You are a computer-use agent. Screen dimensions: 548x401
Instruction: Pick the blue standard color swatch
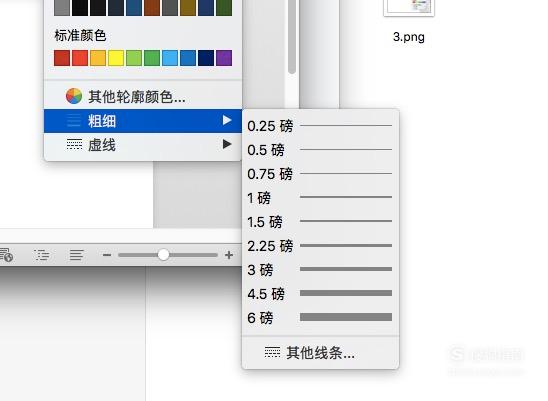[x=188, y=58]
